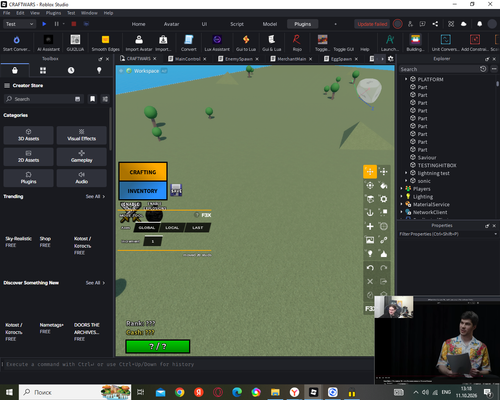This screenshot has height=400, width=500.
Task: Pause the running test
Action: (56, 24)
